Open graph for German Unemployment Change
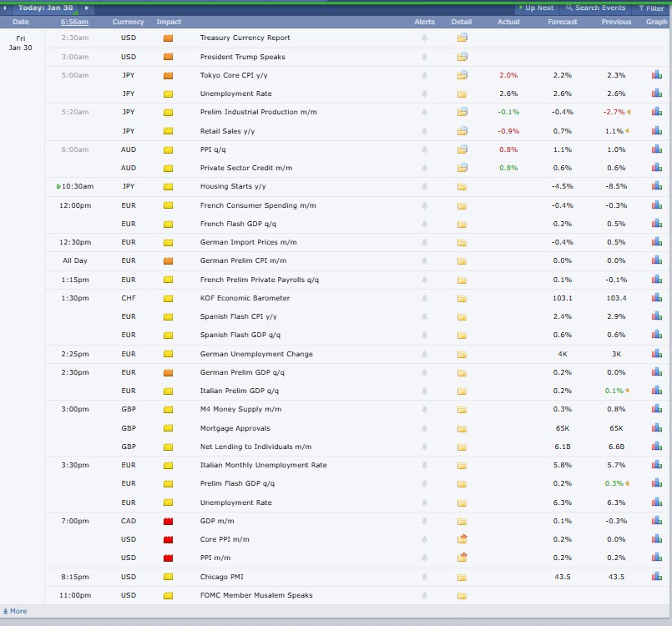The width and height of the screenshot is (672, 626). 656,354
